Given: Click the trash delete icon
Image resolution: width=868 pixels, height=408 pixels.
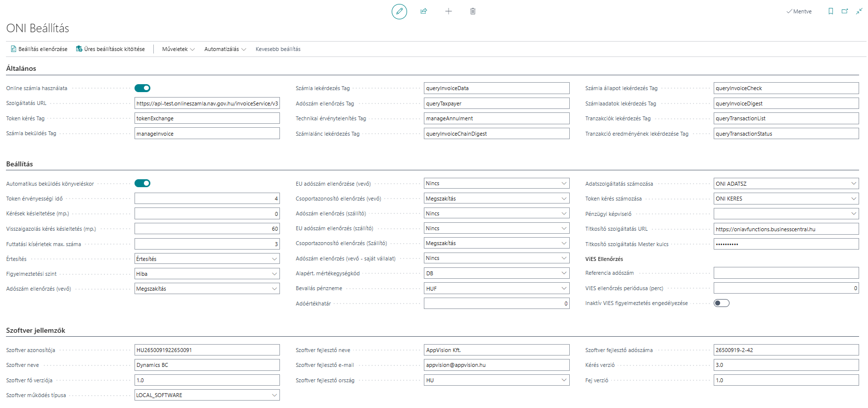Looking at the screenshot, I should 473,11.
